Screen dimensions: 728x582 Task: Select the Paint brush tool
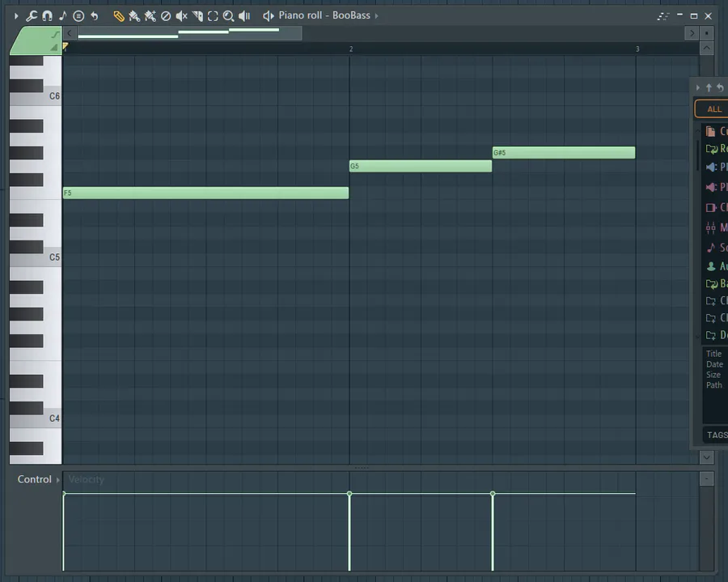pos(134,16)
